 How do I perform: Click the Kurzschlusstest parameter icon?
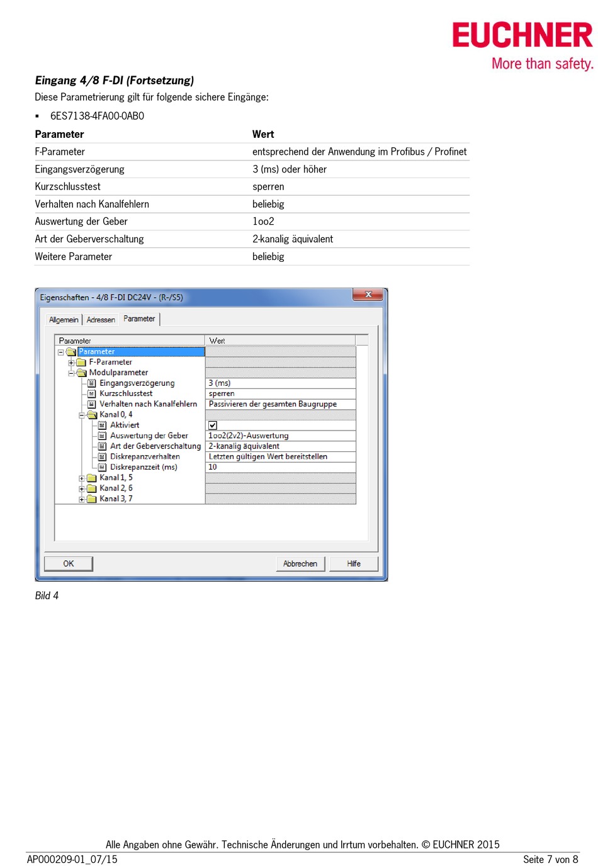pos(92,394)
